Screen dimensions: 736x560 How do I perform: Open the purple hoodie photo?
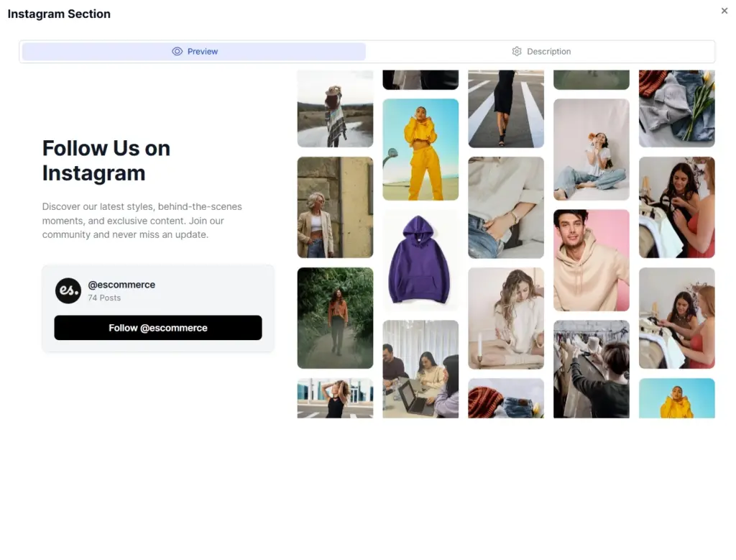pyautogui.click(x=420, y=260)
